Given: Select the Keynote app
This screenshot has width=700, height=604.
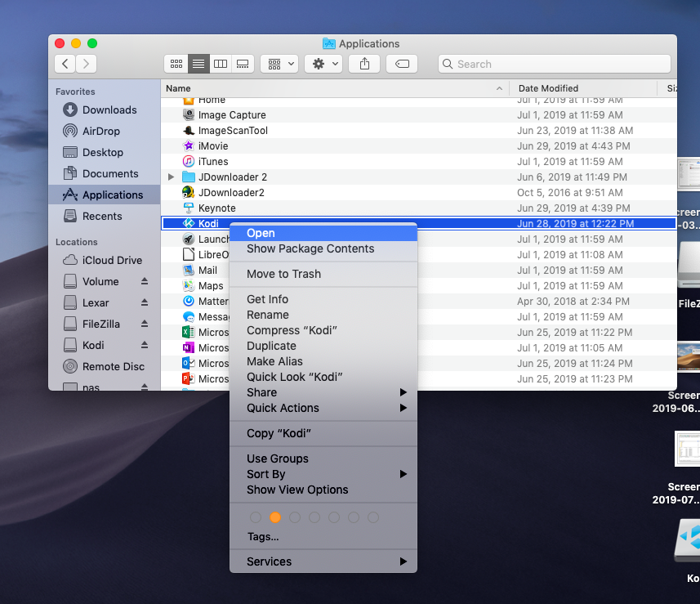Looking at the screenshot, I should tap(419, 208).
